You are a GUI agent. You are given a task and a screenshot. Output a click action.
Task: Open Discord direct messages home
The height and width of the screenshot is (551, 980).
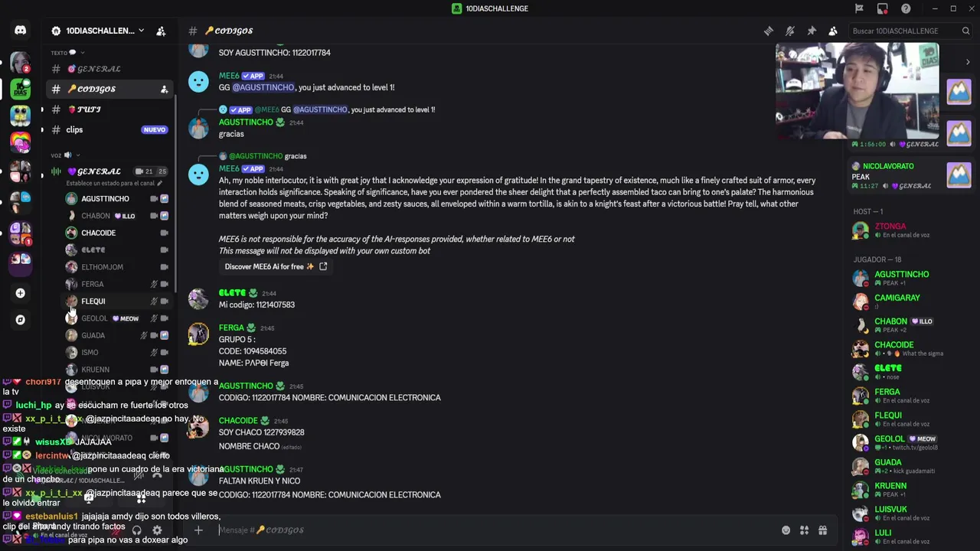click(x=21, y=31)
